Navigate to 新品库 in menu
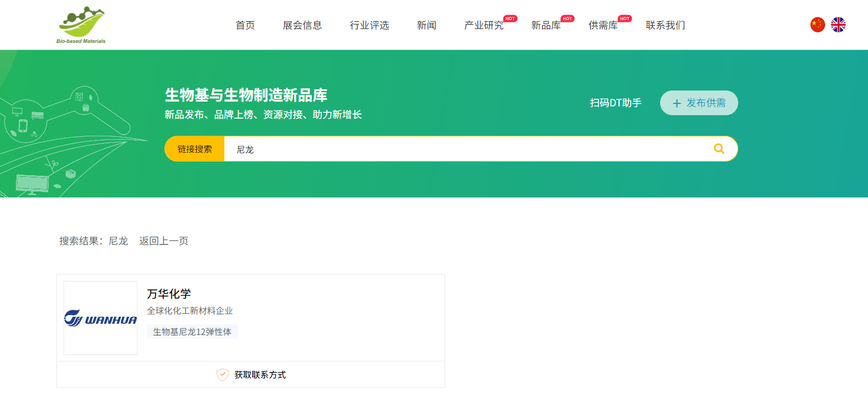This screenshot has width=868, height=402. 546,25
